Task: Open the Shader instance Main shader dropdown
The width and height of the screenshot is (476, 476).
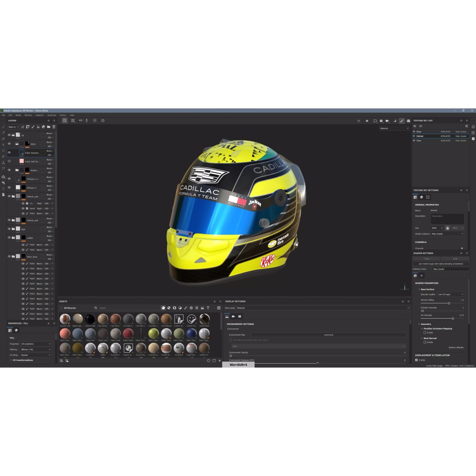Action: click(x=447, y=234)
